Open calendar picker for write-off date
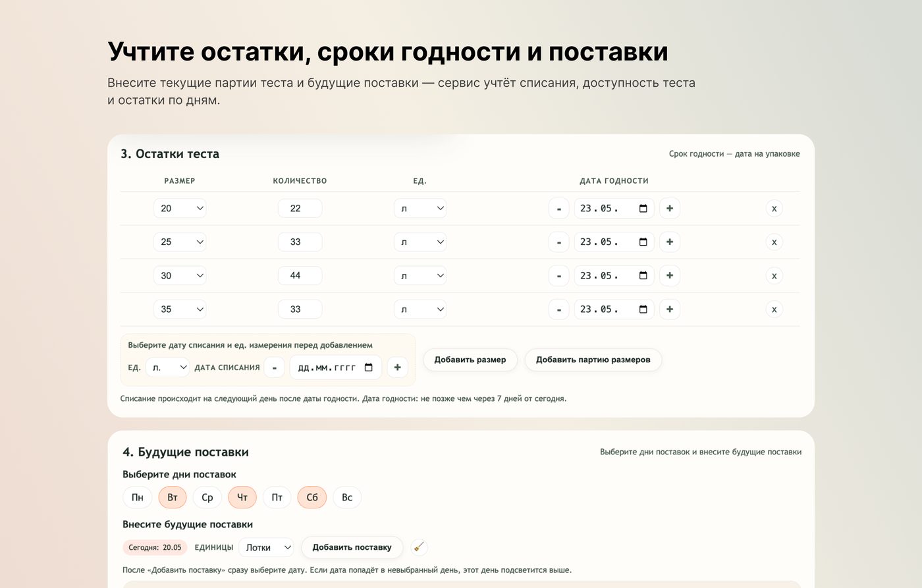Image resolution: width=922 pixels, height=588 pixels. pos(369,367)
